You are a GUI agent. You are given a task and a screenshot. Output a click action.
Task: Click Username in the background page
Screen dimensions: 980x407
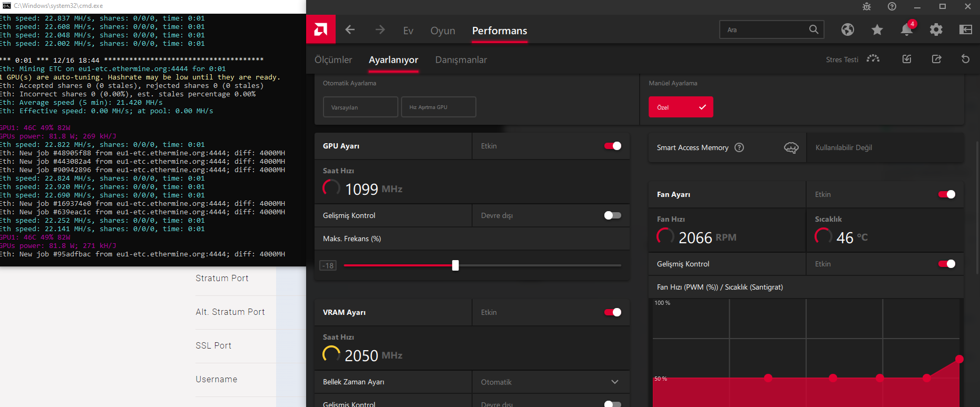pos(217,379)
